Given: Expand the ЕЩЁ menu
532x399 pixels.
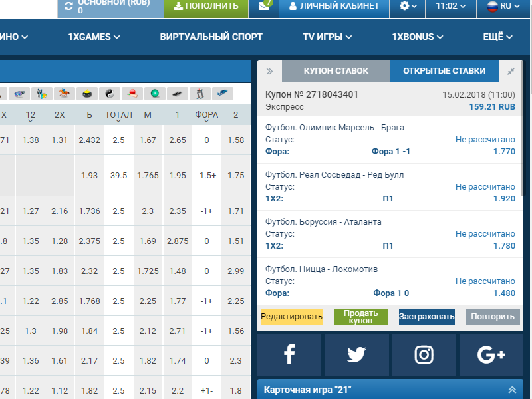Looking at the screenshot, I should pos(497,37).
